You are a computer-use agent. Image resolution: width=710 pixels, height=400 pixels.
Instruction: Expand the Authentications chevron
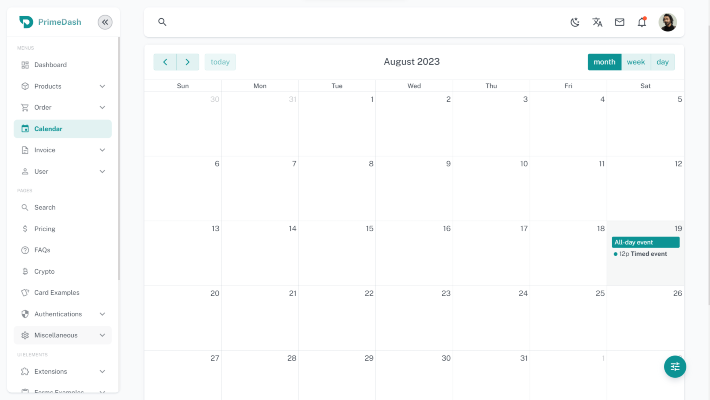102,314
